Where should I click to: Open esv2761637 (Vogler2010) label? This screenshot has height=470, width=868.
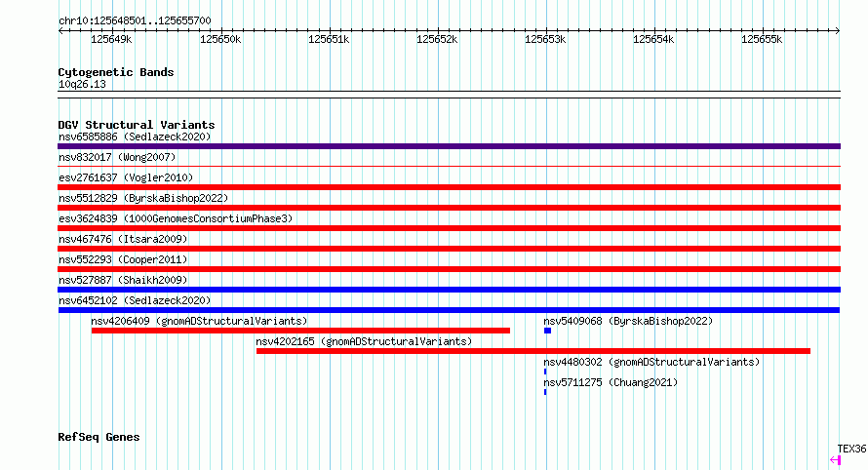tap(126, 177)
